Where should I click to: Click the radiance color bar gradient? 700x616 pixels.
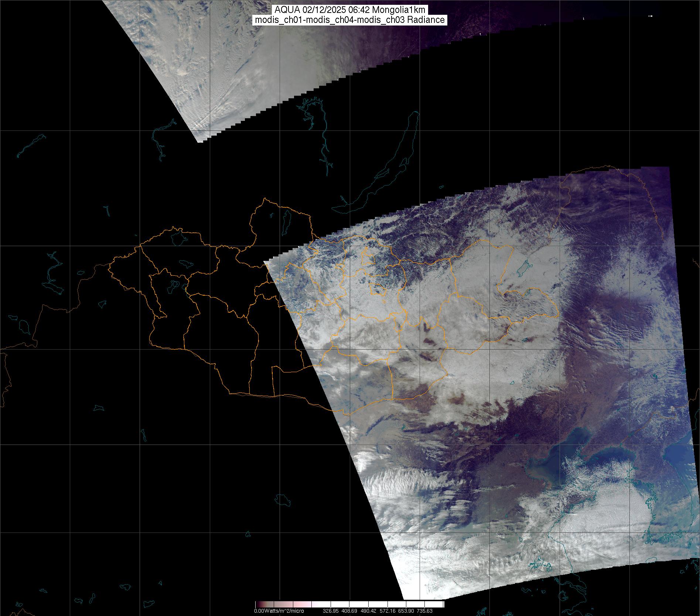coord(349,604)
